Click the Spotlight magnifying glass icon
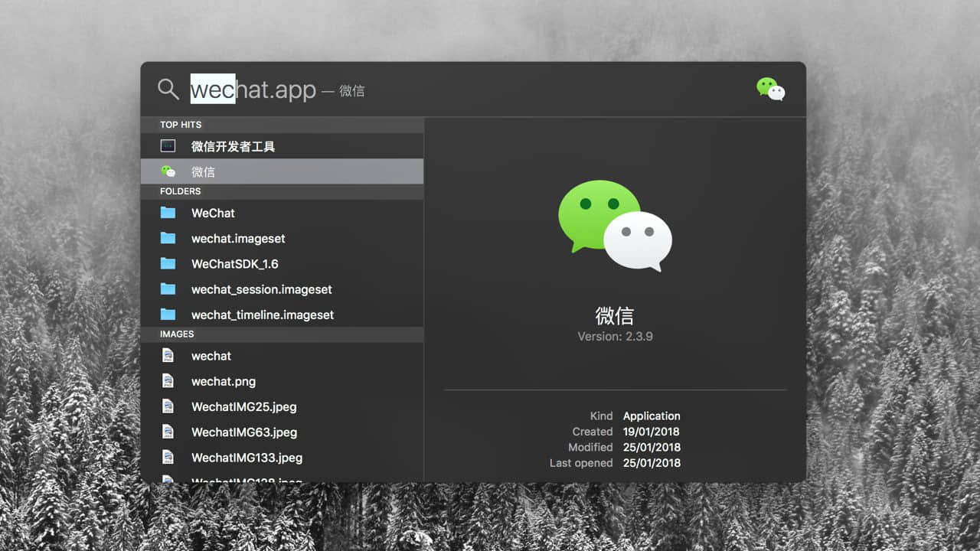Image resolution: width=980 pixels, height=551 pixels. tap(168, 89)
